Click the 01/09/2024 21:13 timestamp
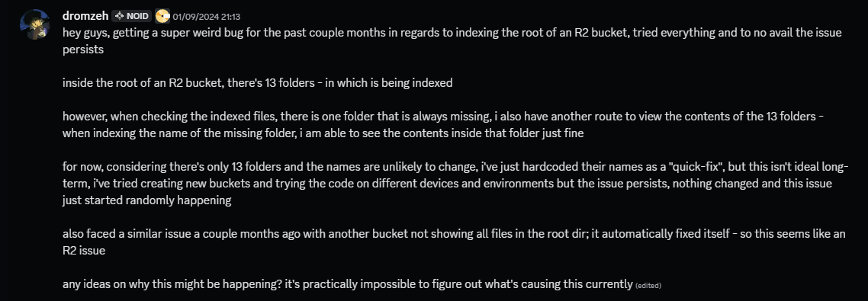The height and width of the screenshot is (301, 868). (207, 17)
